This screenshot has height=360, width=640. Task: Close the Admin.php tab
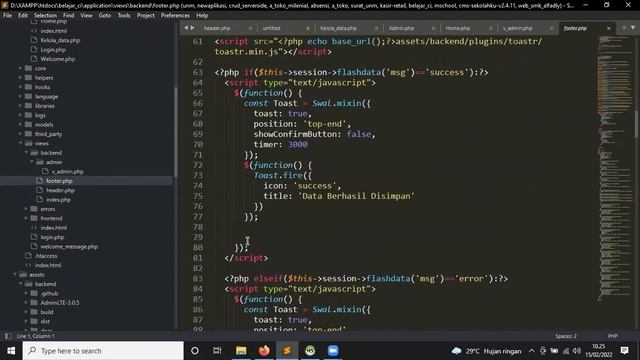pos(433,28)
